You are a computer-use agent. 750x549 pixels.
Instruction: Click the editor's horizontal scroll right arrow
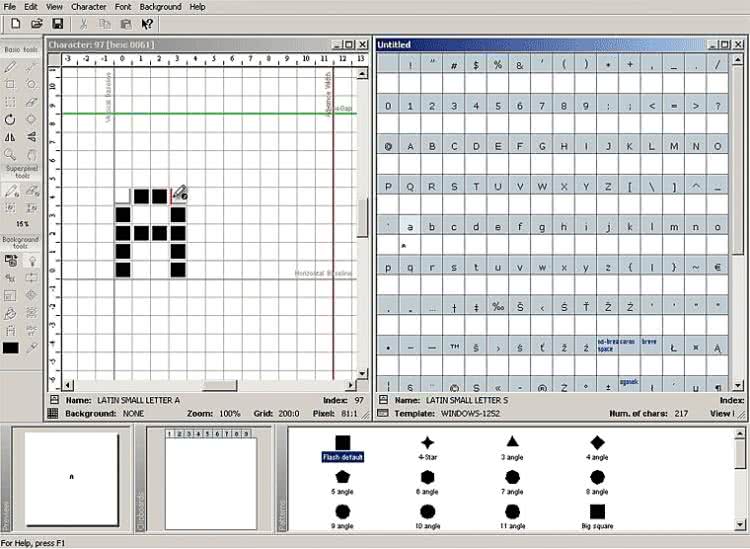point(351,385)
